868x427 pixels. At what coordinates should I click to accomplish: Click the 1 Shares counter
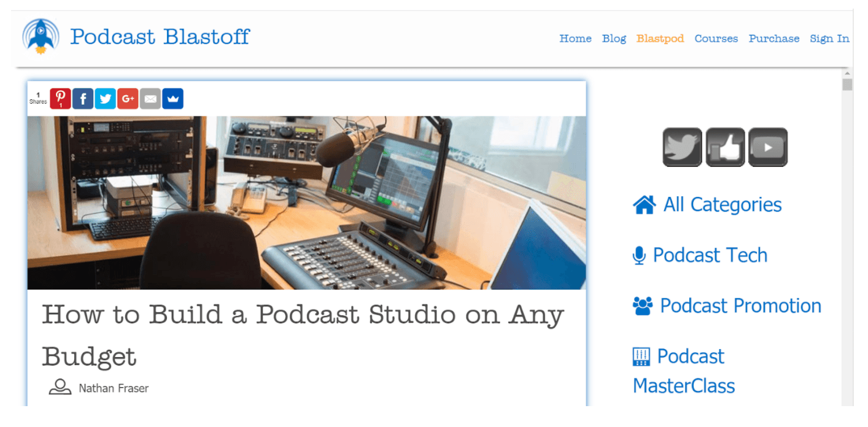38,98
